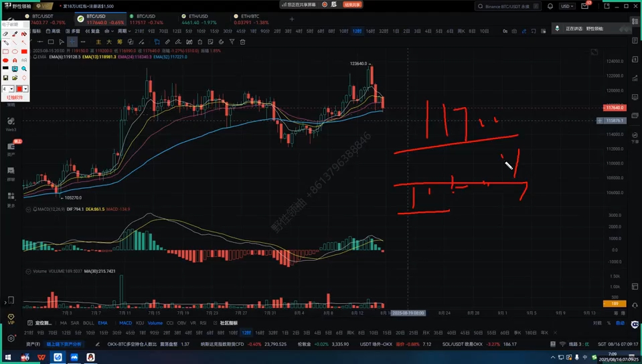Click the Binance BTC/USDT search field

(508, 6)
